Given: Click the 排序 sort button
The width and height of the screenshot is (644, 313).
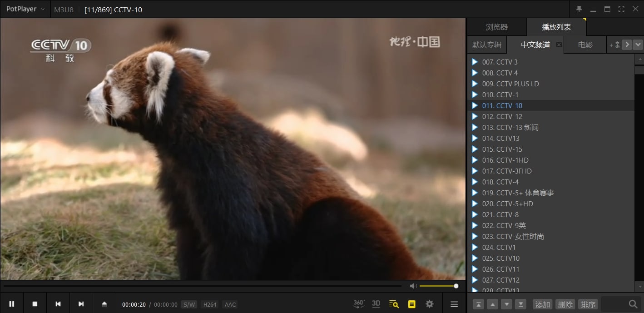Looking at the screenshot, I should tap(588, 304).
